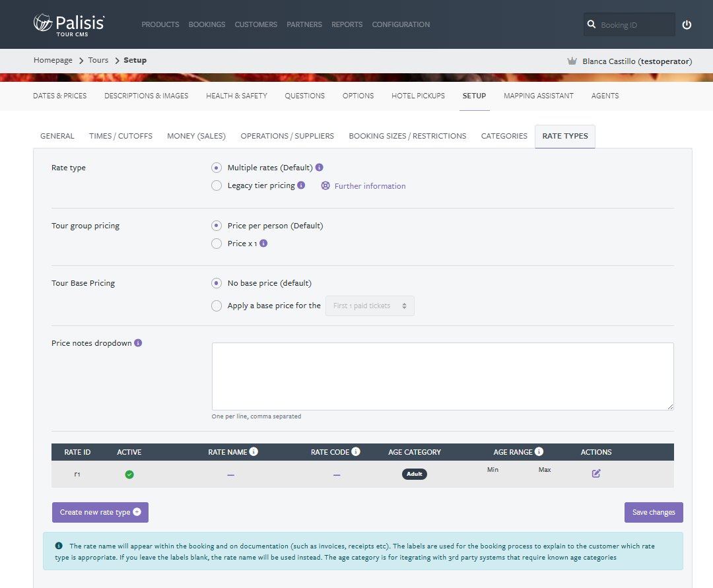Select the SETUP tab
This screenshot has height=588, width=713.
coord(474,96)
